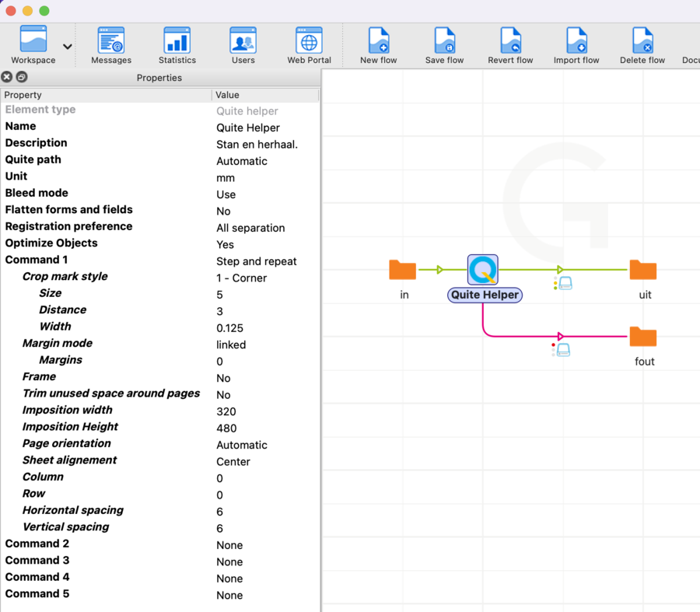Open the Users panel
The image size is (700, 612).
(243, 46)
